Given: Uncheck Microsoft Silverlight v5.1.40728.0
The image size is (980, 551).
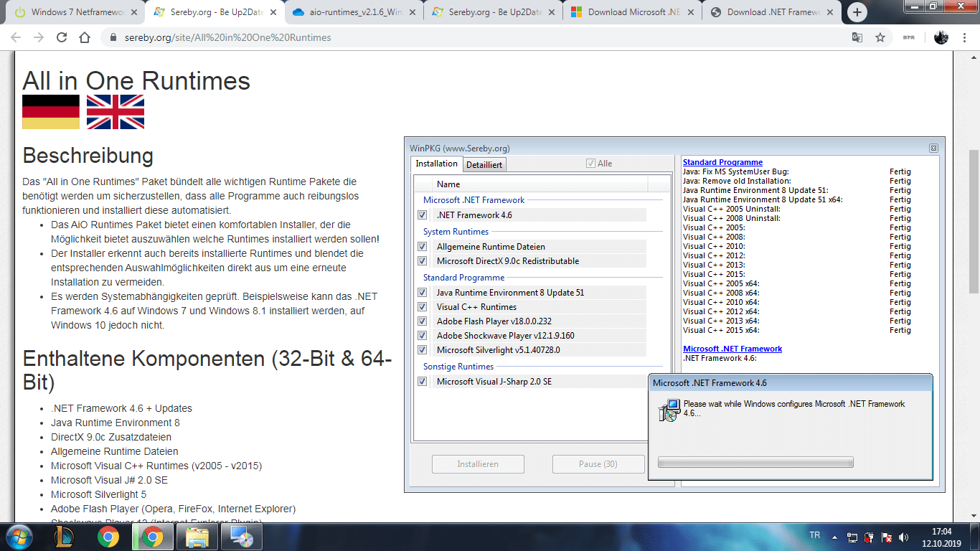Looking at the screenshot, I should click(423, 350).
